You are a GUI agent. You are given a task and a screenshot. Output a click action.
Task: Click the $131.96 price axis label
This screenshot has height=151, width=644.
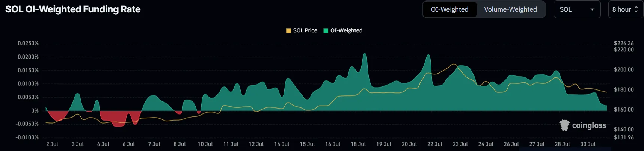click(624, 137)
